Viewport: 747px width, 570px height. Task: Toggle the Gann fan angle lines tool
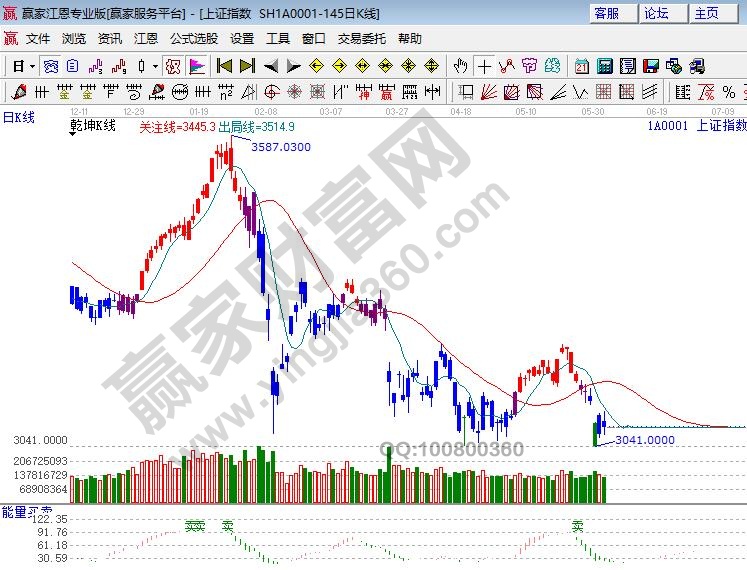point(489,92)
